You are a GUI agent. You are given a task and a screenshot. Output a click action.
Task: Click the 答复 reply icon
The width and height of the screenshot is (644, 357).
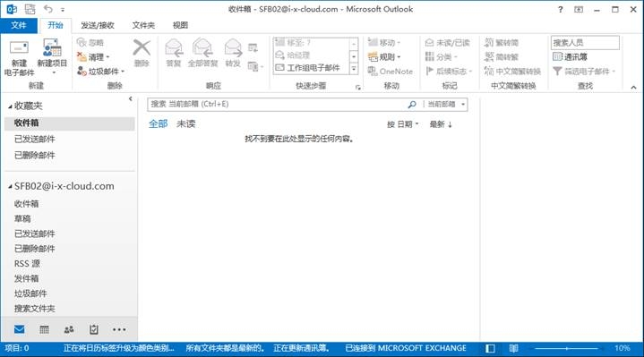click(x=174, y=48)
